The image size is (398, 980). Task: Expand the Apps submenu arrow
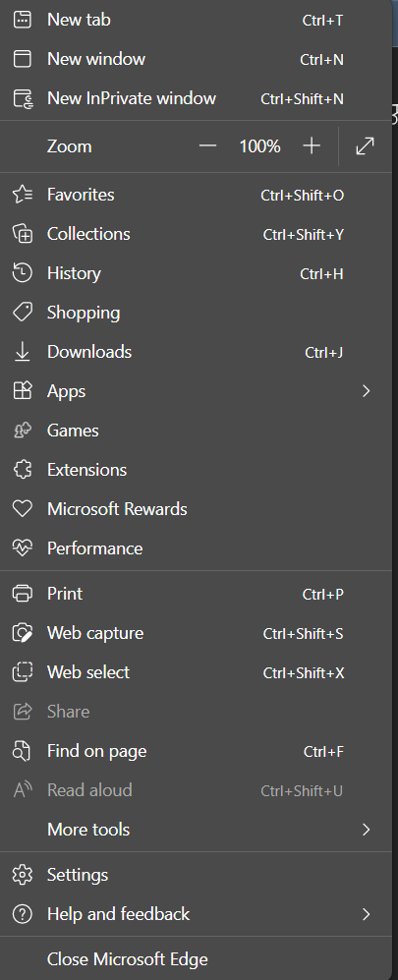pos(367,391)
